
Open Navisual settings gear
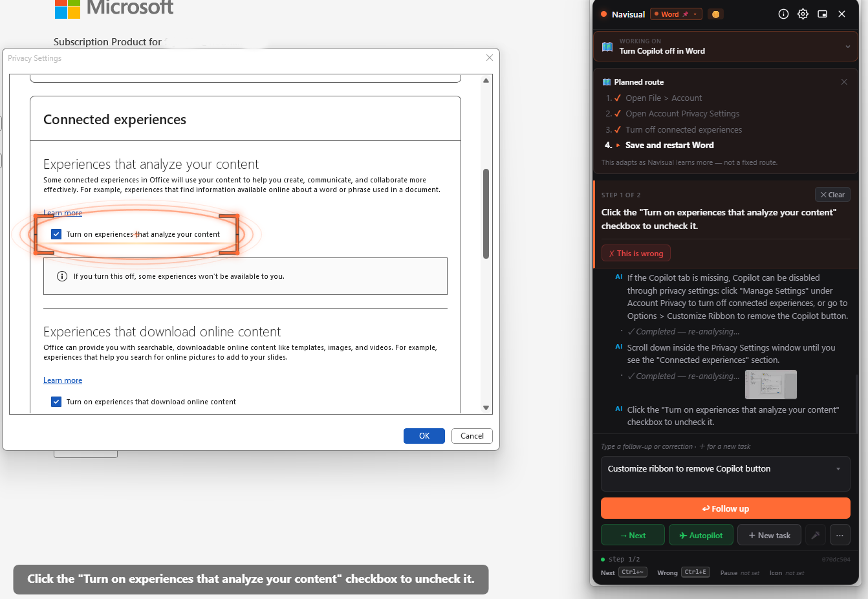click(x=803, y=14)
